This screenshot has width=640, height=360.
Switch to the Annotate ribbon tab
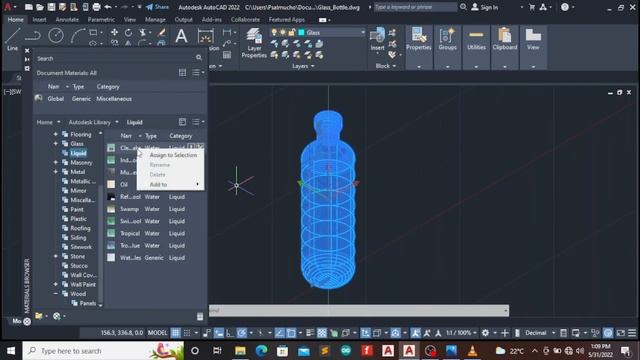click(67, 20)
